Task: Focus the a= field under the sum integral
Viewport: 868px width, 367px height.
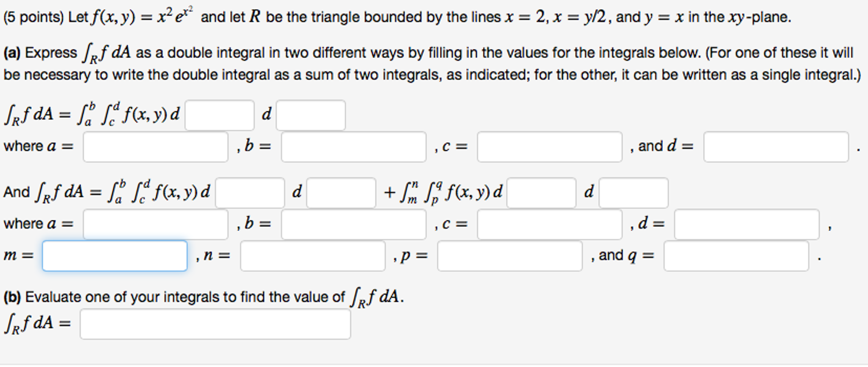Action: 155,224
